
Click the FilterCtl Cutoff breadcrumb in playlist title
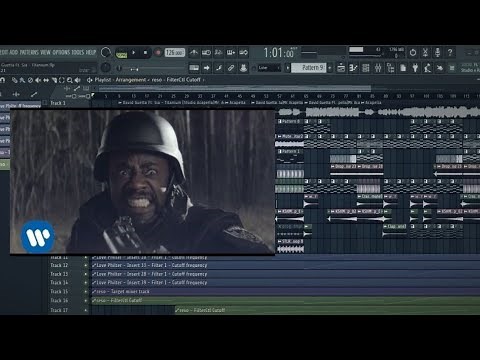[x=184, y=80]
